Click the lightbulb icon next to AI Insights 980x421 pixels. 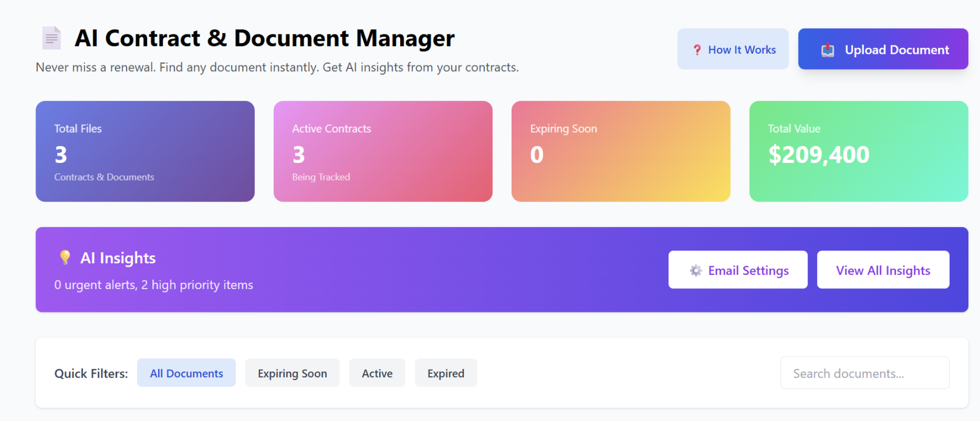65,258
